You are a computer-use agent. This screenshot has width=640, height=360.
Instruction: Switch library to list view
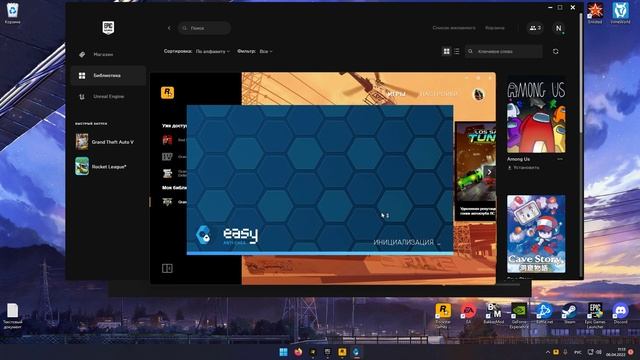tap(457, 51)
